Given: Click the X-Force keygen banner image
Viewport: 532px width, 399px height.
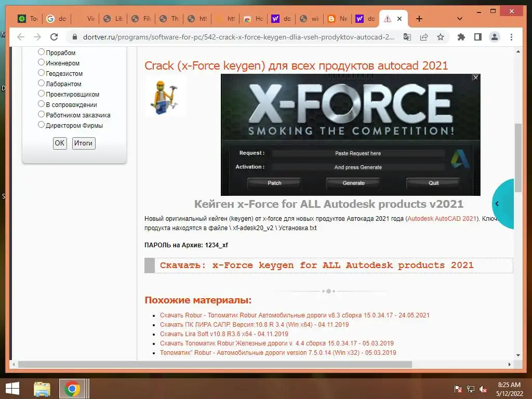Looking at the screenshot, I should [351, 135].
